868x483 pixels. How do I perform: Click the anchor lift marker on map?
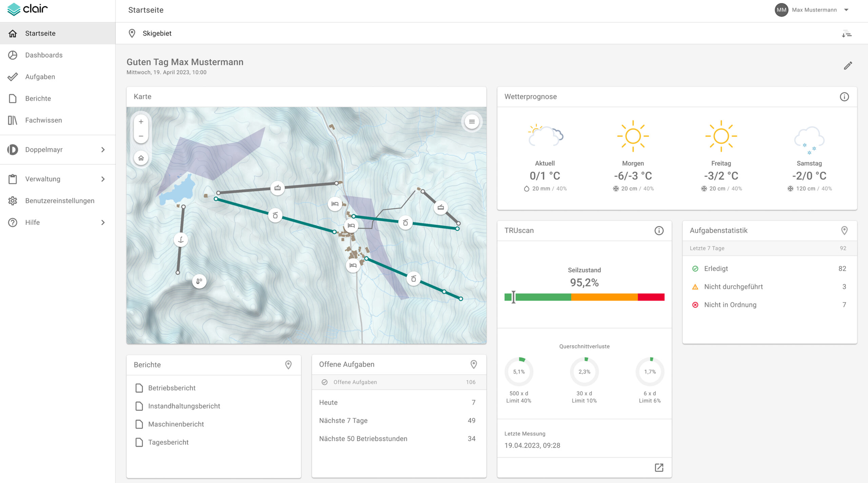(x=181, y=240)
